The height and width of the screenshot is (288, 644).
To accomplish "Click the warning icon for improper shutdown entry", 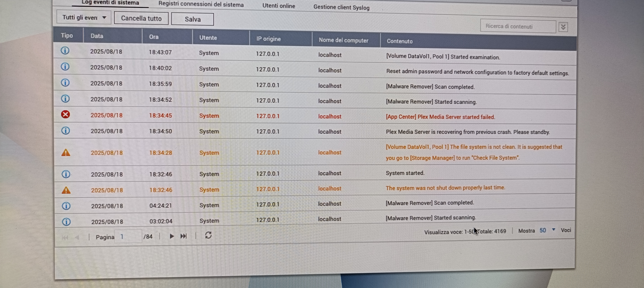I will [66, 190].
